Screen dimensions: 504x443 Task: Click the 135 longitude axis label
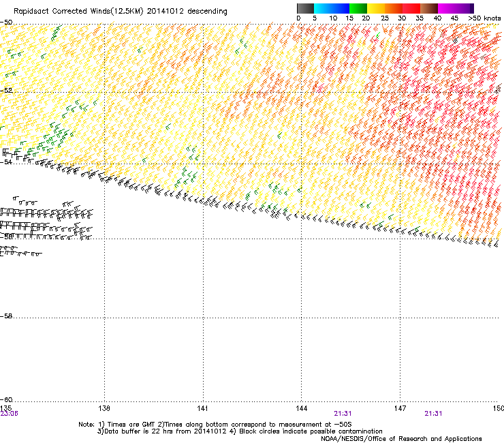point(5,408)
